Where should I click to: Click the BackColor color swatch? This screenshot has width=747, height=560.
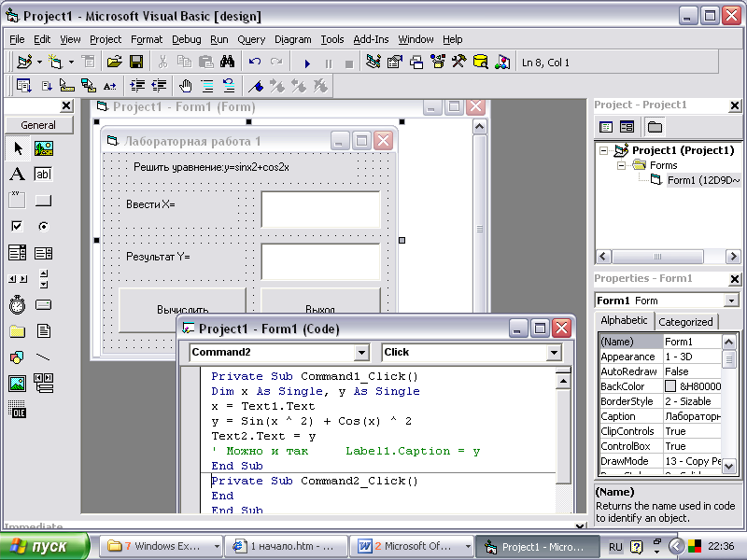(670, 386)
